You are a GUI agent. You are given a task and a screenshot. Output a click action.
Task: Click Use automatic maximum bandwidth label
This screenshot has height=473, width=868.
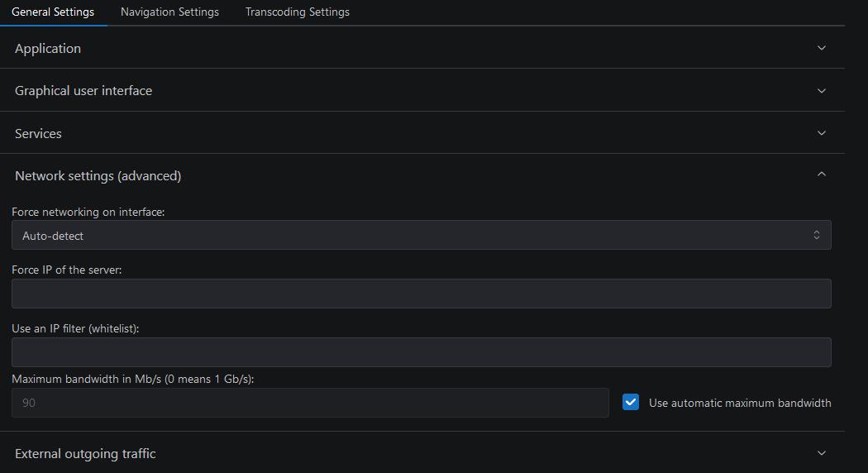[740, 403]
